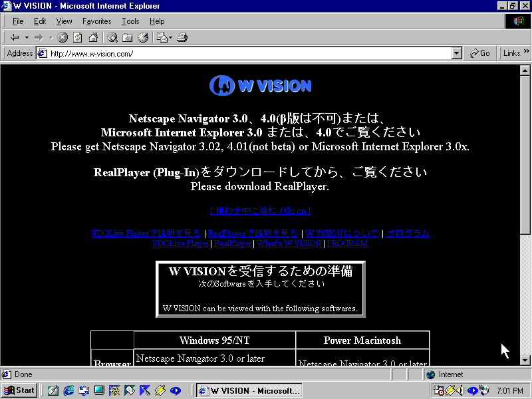Click the blue eye quick launch icon
The image size is (532, 399).
pos(176,390)
